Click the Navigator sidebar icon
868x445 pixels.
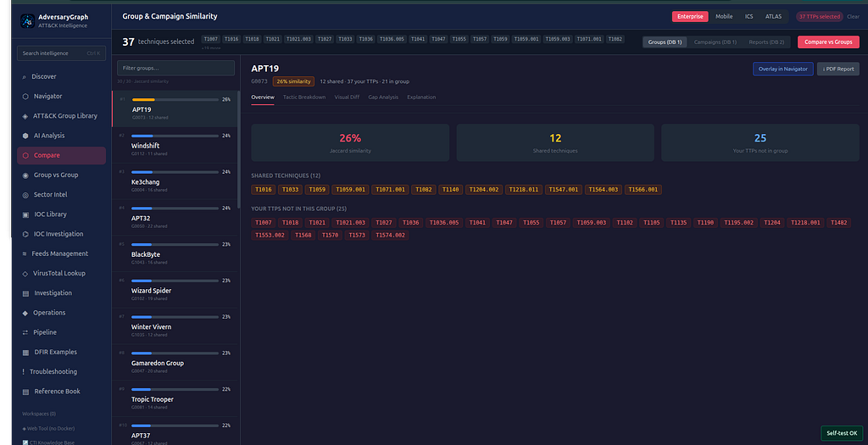pyautogui.click(x=25, y=97)
